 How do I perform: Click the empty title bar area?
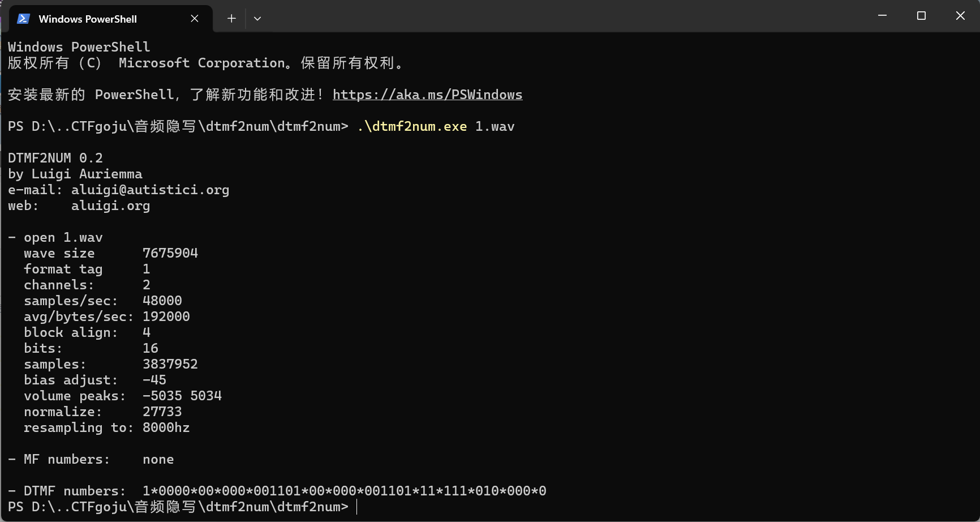point(566,17)
